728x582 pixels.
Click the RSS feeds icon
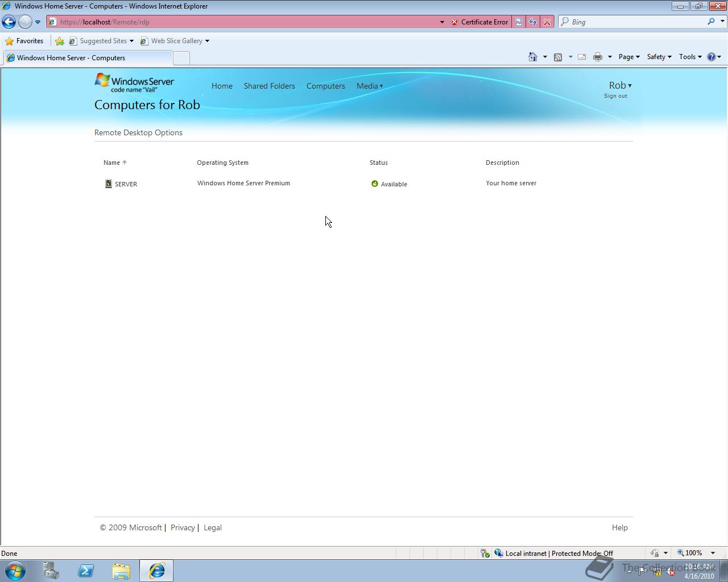tap(558, 57)
